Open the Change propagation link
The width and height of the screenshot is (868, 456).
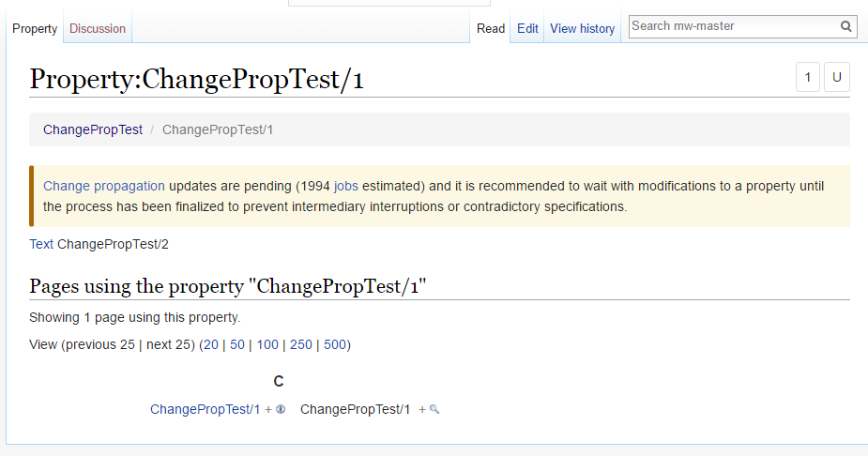coord(104,186)
